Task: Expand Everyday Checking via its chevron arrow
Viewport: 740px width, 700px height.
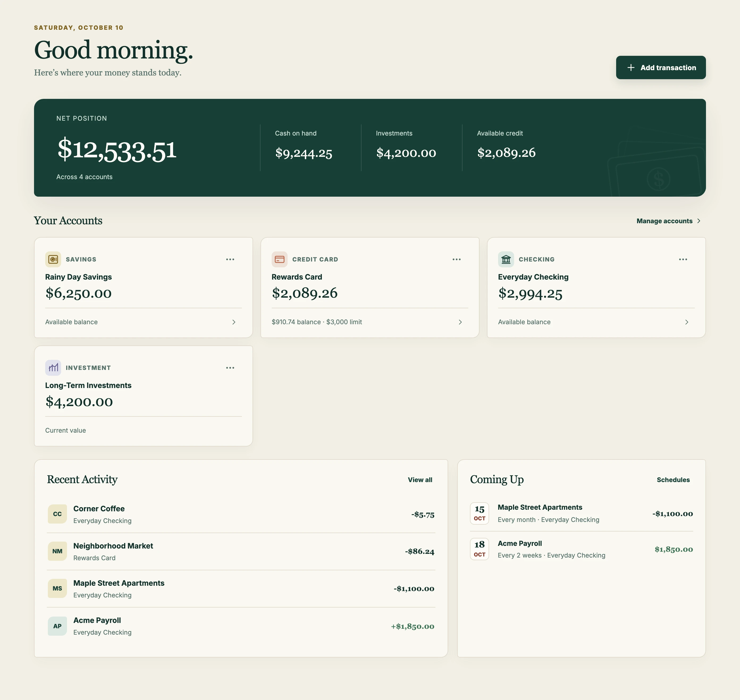Action: click(687, 322)
